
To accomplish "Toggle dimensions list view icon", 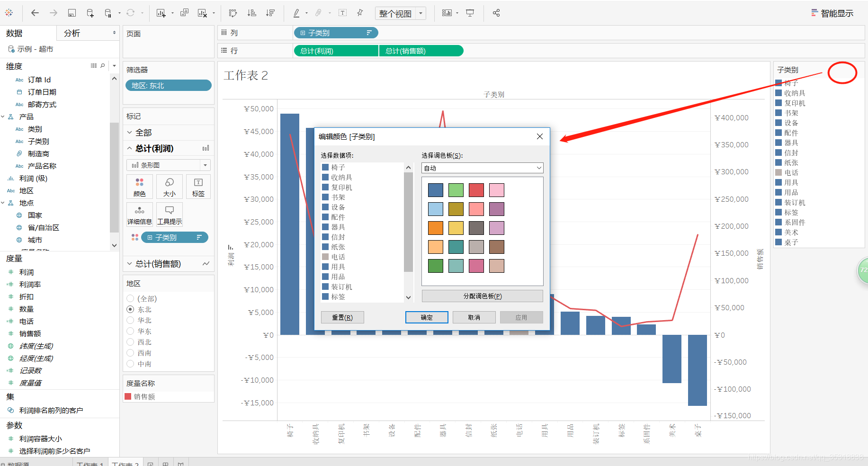I will tap(94, 66).
